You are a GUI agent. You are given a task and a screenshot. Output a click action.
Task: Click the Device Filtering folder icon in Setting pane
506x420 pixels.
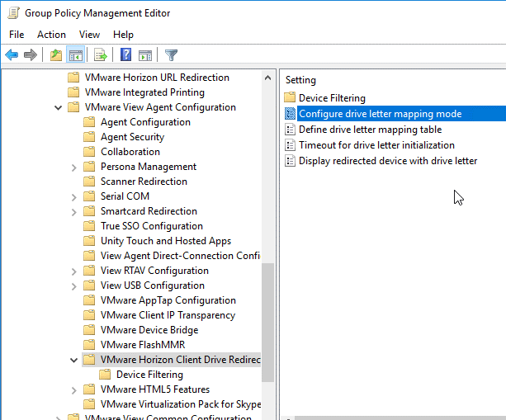tap(290, 97)
